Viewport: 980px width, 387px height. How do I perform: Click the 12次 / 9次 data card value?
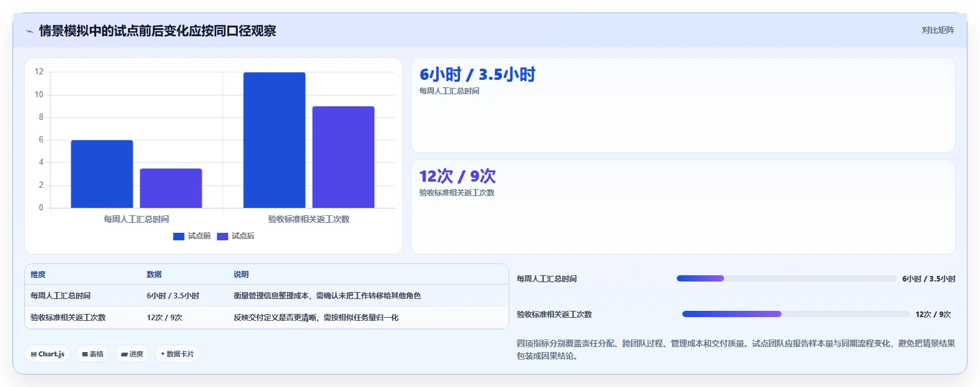(458, 176)
